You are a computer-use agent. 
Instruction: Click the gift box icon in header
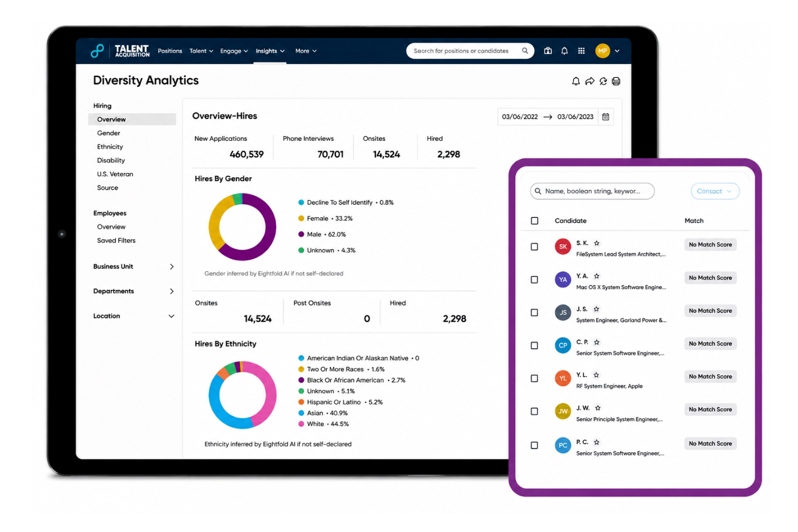click(x=548, y=51)
